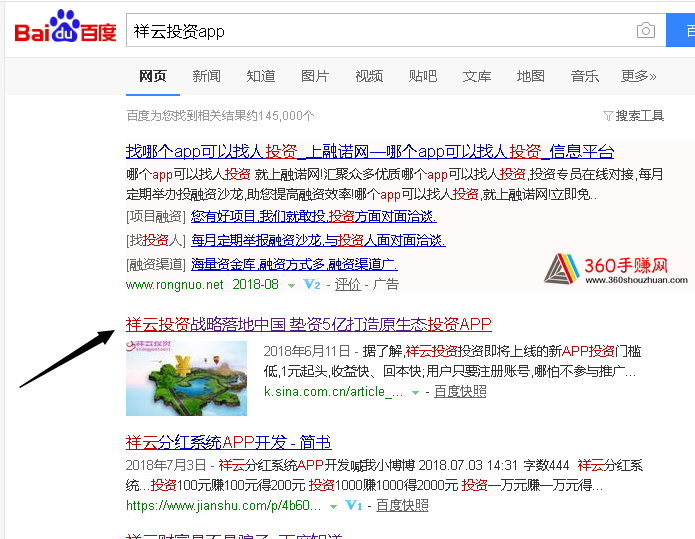Screen dimensions: 695x539
Task: Select the 网页 tab
Action: (152, 76)
